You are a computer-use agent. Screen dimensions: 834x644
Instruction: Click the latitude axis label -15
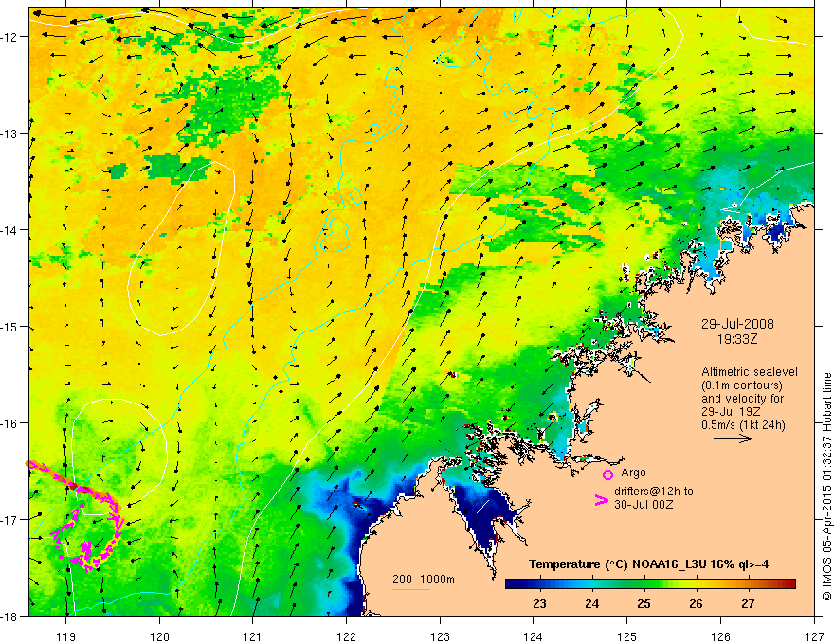(x=10, y=327)
